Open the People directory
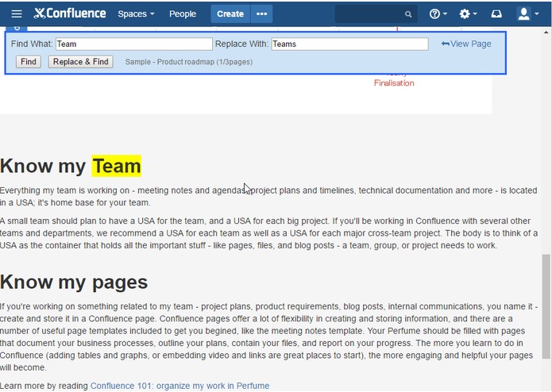552x392 pixels. coord(183,13)
